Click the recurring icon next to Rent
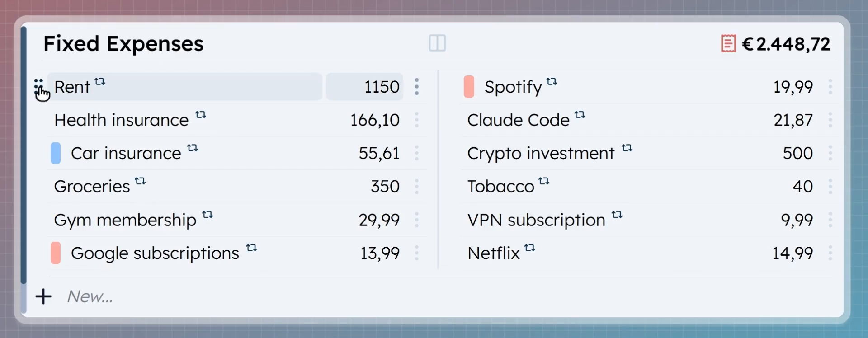The image size is (868, 338). [x=100, y=82]
